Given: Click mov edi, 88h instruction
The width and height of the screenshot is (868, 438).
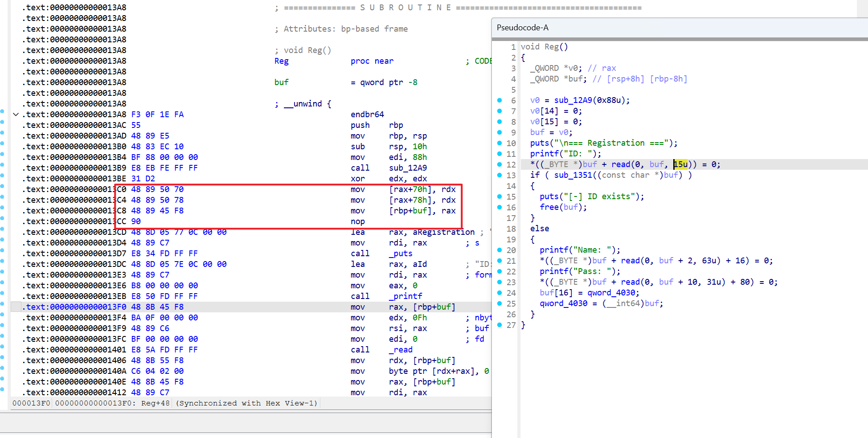Looking at the screenshot, I should (389, 157).
